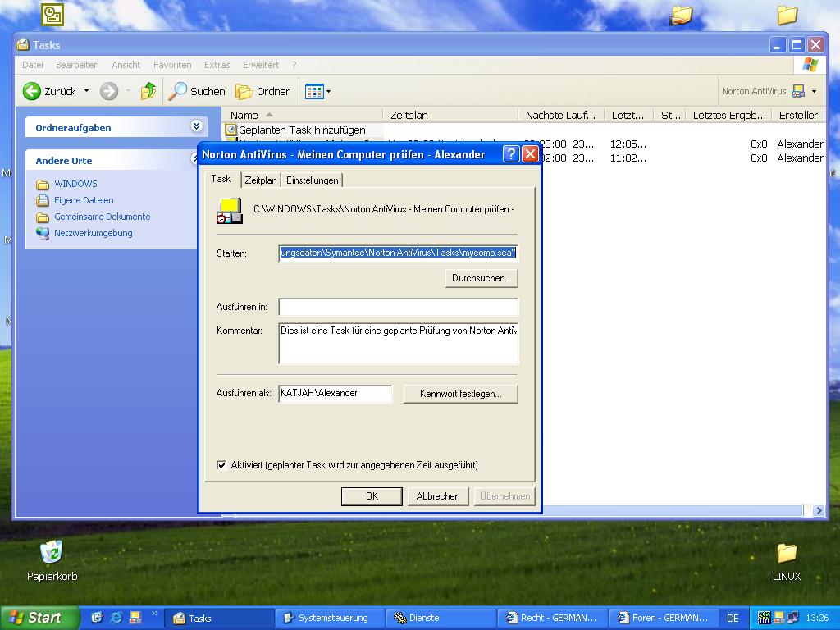Click the Ausführen als field with KATJAH\Alexander
This screenshot has width=840, height=630.
[336, 393]
